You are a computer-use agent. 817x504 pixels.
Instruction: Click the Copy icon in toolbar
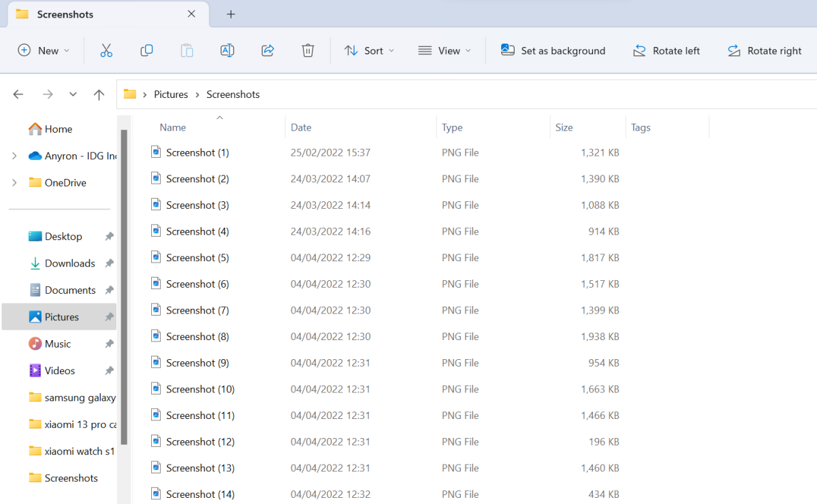coord(146,51)
